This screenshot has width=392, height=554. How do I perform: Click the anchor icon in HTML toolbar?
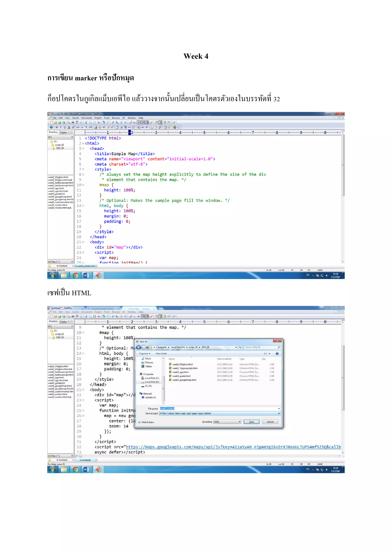click(x=100, y=127)
